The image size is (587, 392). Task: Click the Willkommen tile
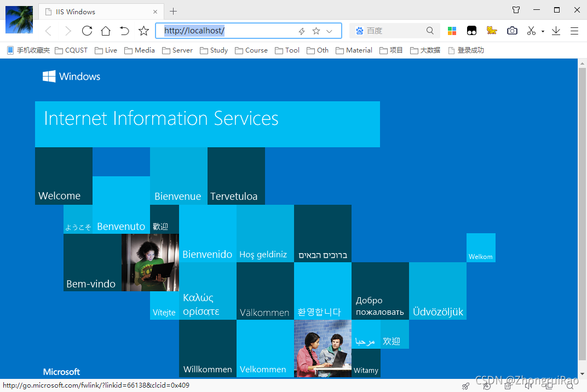point(208,348)
